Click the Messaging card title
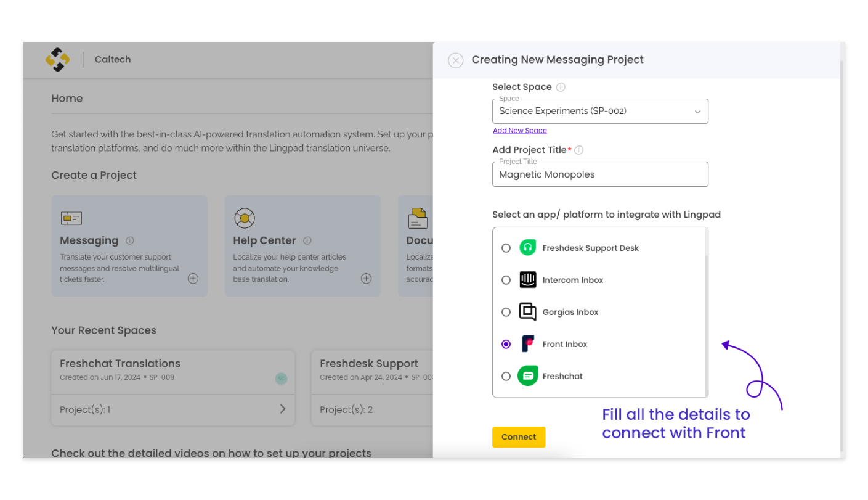This screenshot has height=500, width=868. [x=89, y=240]
